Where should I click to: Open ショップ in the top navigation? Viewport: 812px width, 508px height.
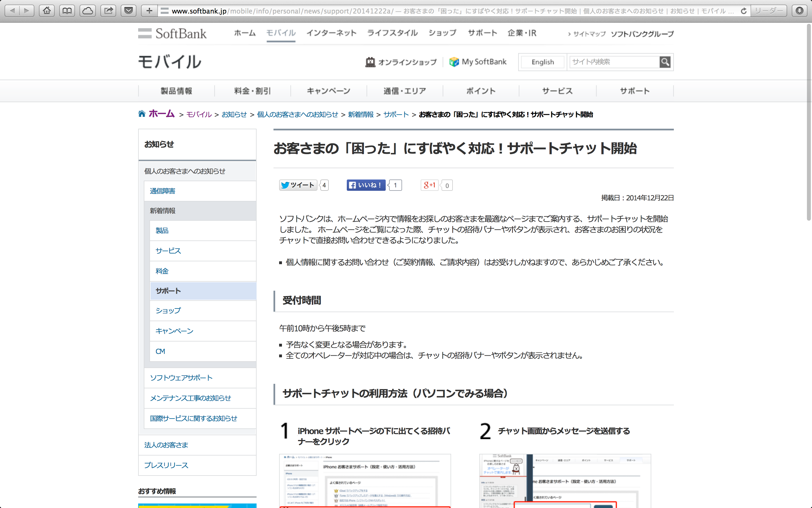(x=442, y=33)
